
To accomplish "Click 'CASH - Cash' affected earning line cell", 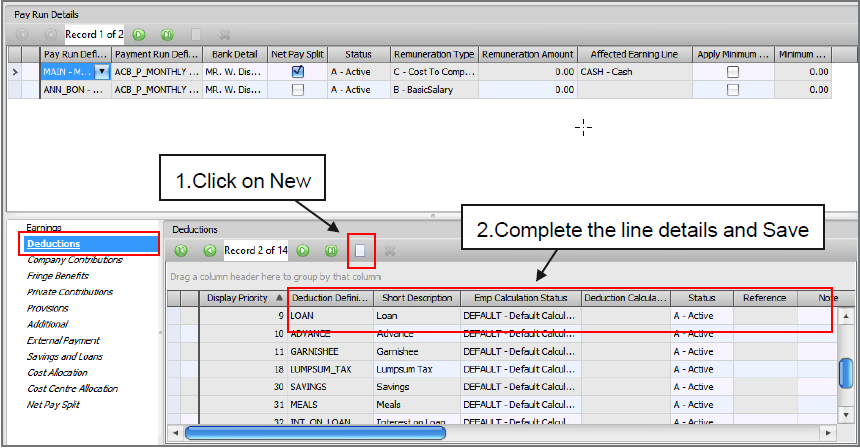I will click(x=635, y=71).
